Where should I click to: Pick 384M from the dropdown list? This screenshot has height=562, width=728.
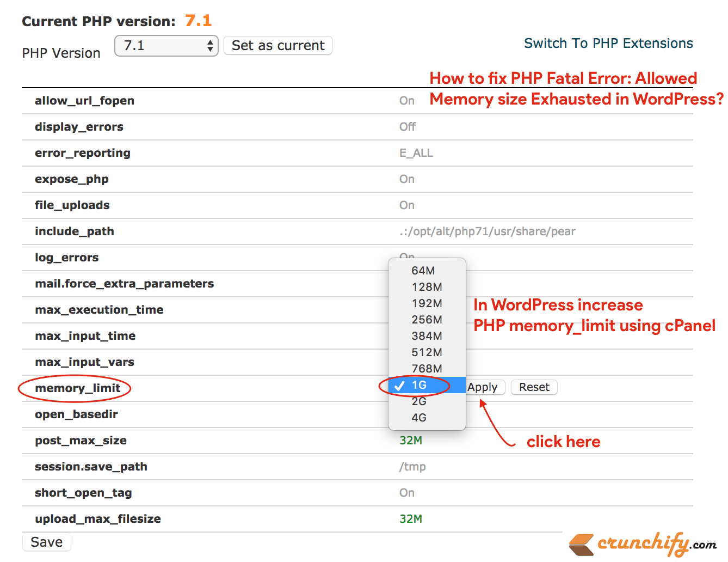(x=427, y=336)
